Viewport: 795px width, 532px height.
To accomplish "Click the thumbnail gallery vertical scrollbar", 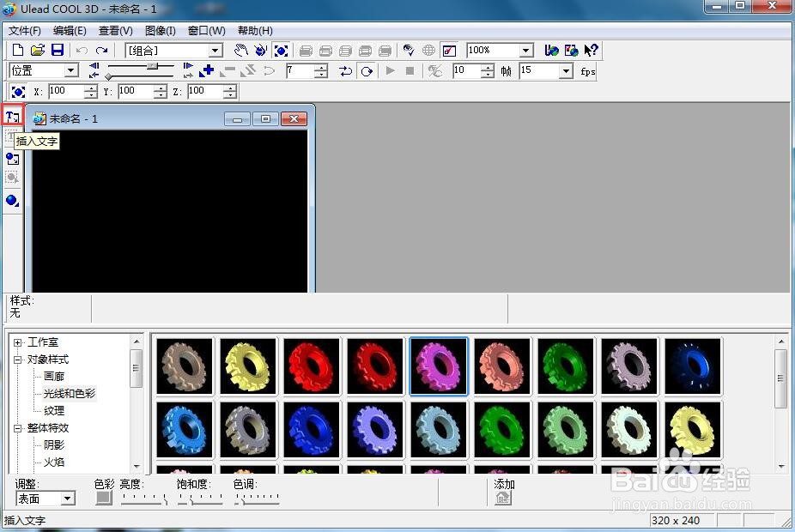I will (780, 404).
